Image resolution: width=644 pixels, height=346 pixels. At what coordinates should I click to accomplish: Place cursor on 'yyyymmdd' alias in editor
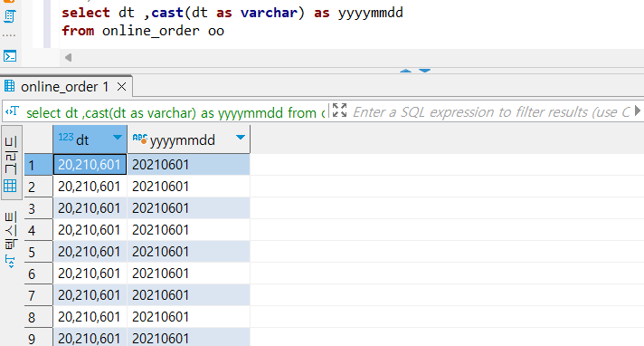tap(371, 14)
